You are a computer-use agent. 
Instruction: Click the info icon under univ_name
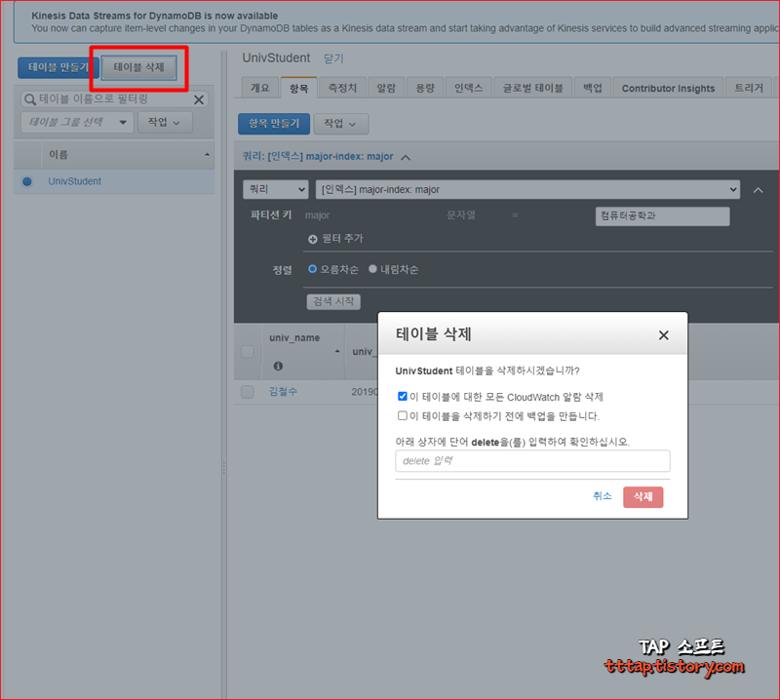pyautogui.click(x=278, y=367)
